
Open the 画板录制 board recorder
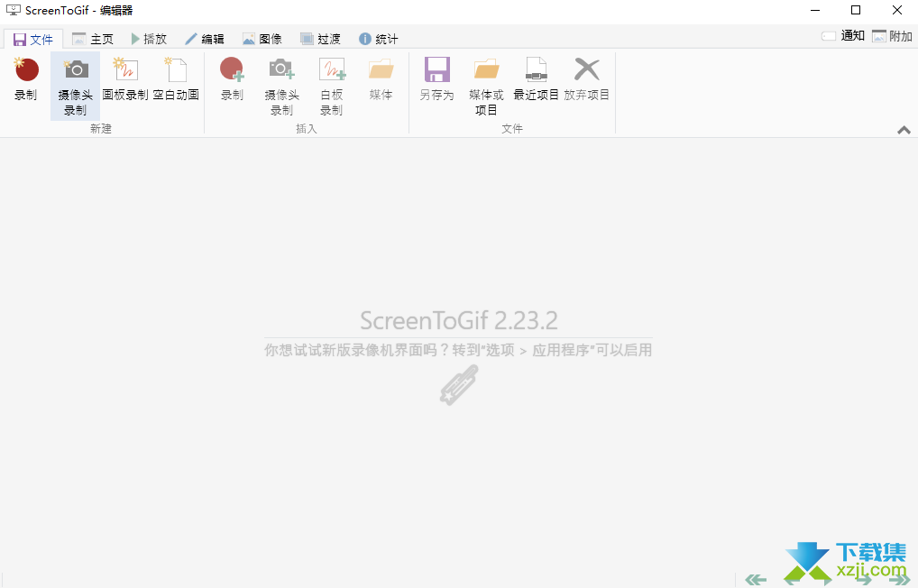pos(125,79)
